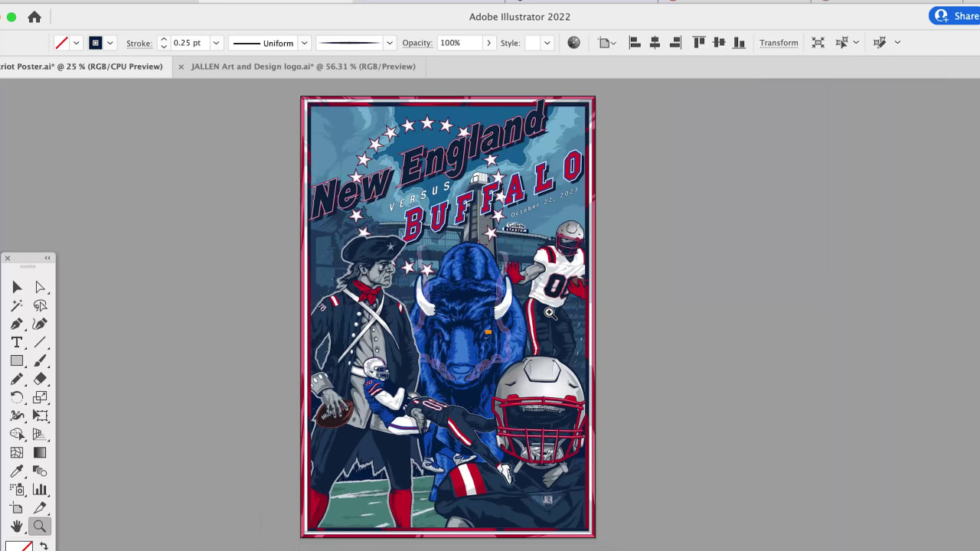Select the Perspective Grid tool
The height and width of the screenshot is (551, 980).
coord(41,434)
